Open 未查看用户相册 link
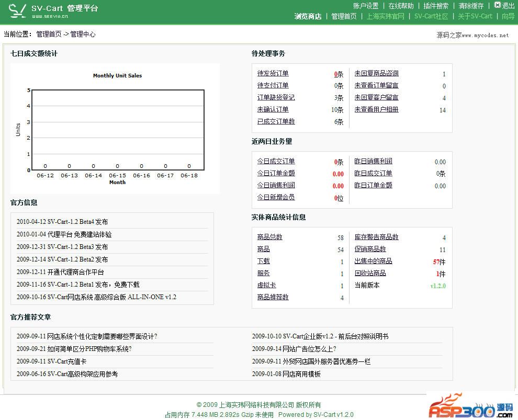This screenshot has width=518, height=420. click(x=376, y=109)
